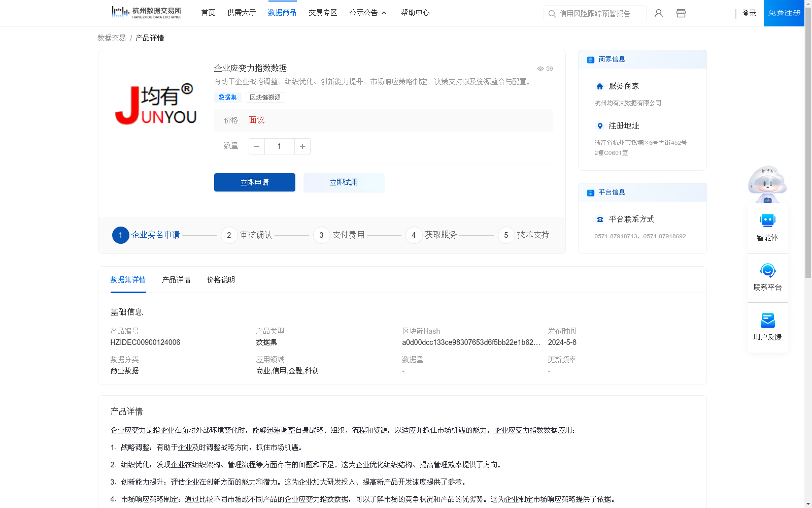The width and height of the screenshot is (812, 508).
Task: Click the 注册地址 location pin icon
Action: click(600, 126)
